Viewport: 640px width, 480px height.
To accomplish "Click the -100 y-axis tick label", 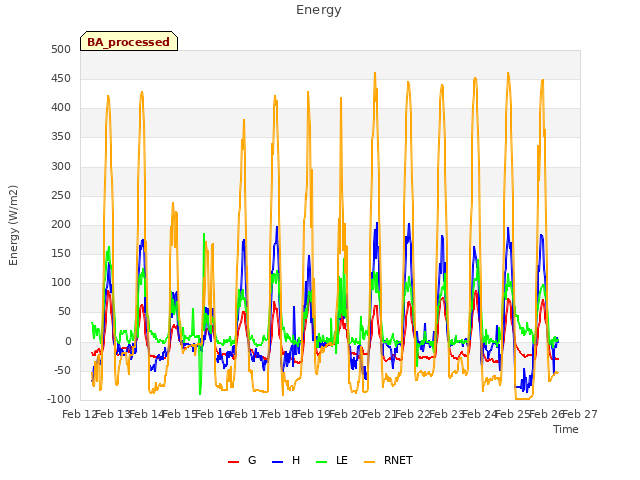I will click(59, 399).
